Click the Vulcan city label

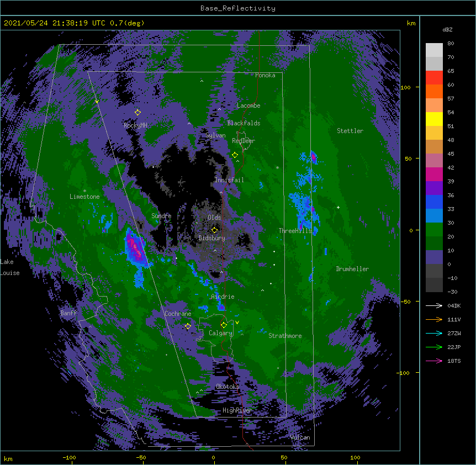[300, 437]
